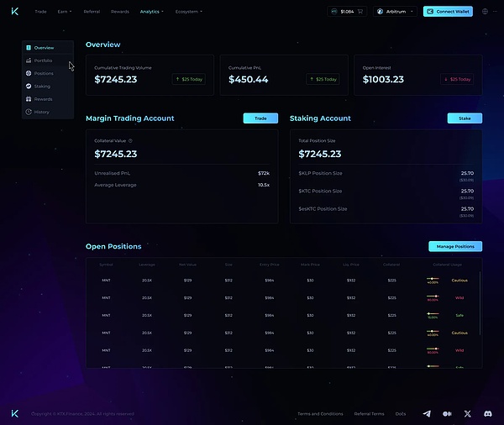504x425 pixels.
Task: Open the Arbitrum network selector
Action: tap(395, 12)
